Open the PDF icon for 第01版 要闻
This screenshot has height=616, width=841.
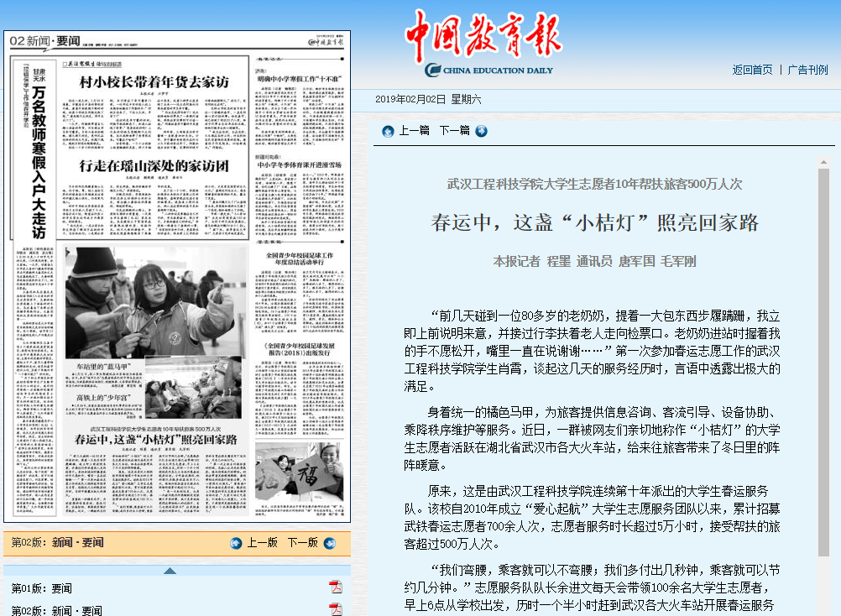tap(336, 587)
